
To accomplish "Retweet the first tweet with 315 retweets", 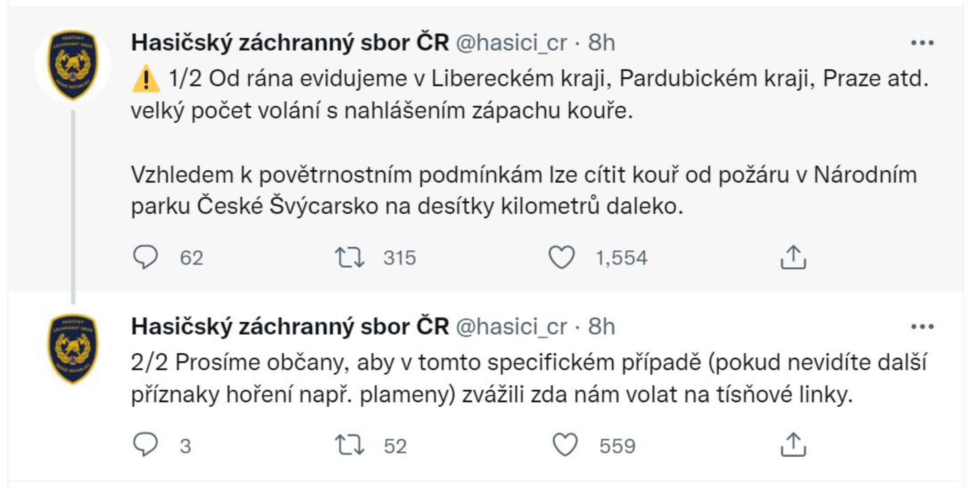I will coord(349,257).
